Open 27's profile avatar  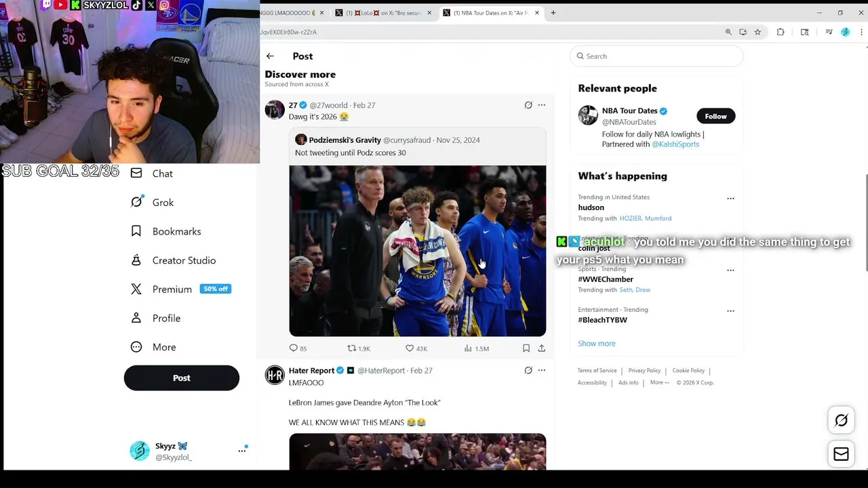click(x=275, y=109)
